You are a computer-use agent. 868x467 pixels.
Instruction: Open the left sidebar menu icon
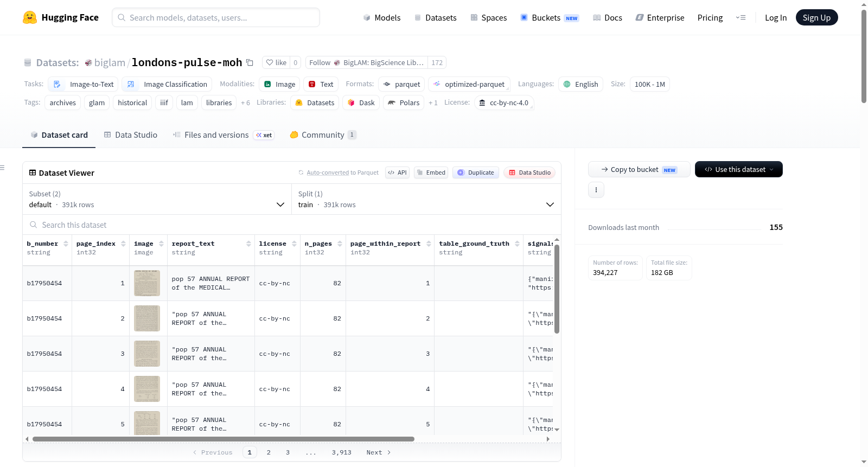(x=3, y=168)
